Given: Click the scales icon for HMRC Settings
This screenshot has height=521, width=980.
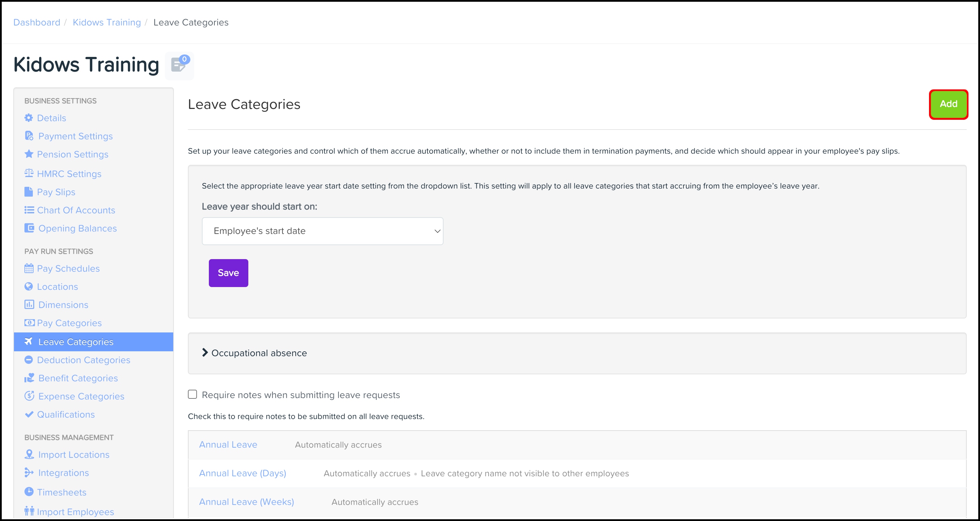Looking at the screenshot, I should (29, 174).
